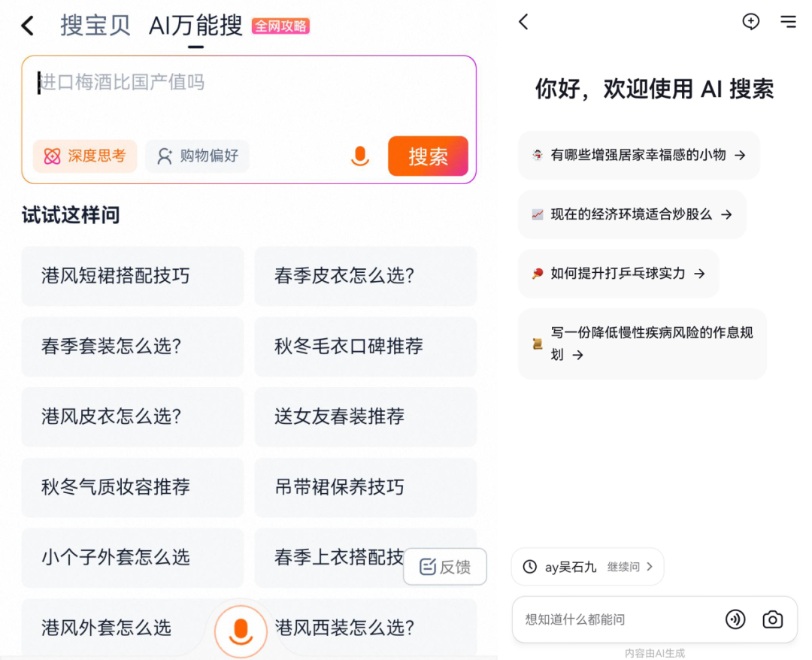Image resolution: width=812 pixels, height=660 pixels.
Task: Open the 反馈 feedback button
Action: click(445, 567)
